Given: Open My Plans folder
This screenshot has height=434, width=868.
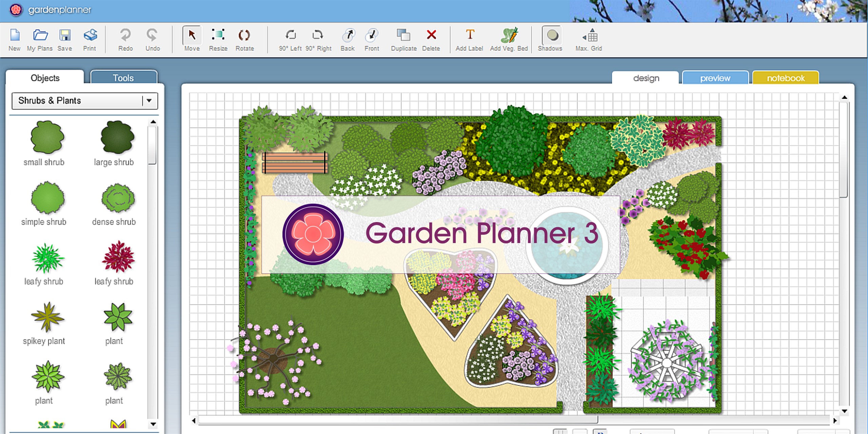Looking at the screenshot, I should pyautogui.click(x=40, y=35).
